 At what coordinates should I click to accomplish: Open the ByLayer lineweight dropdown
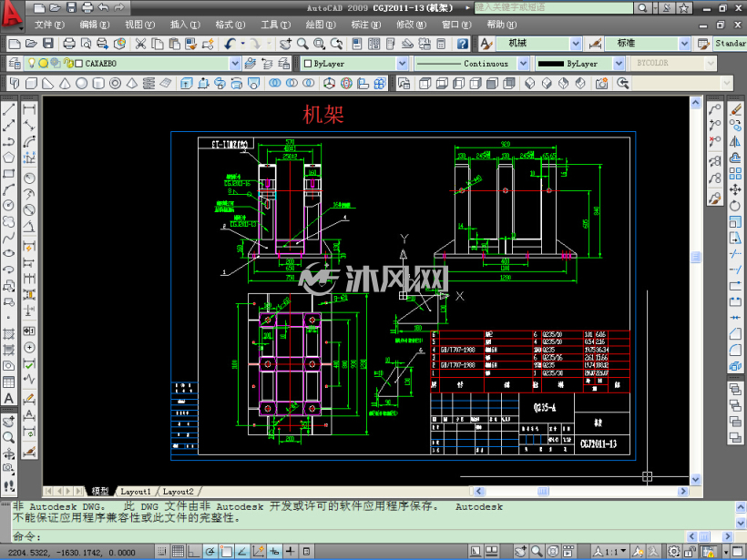[x=619, y=64]
